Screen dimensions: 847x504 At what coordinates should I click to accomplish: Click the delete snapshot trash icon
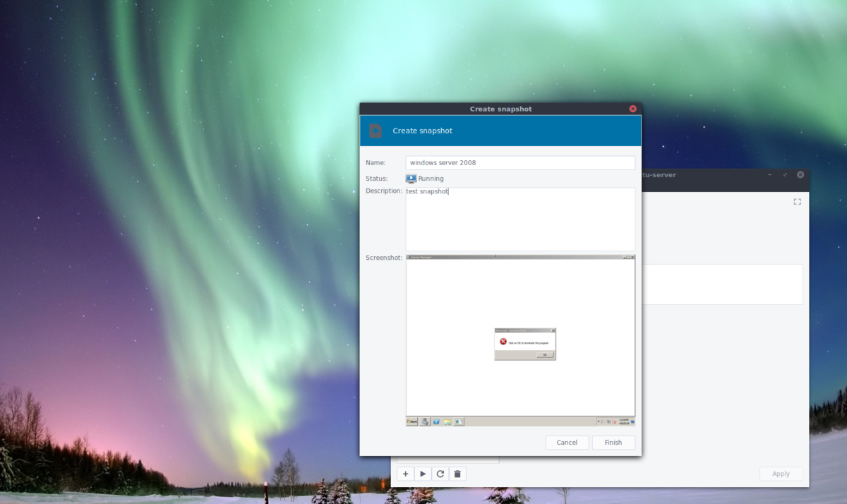click(x=457, y=474)
